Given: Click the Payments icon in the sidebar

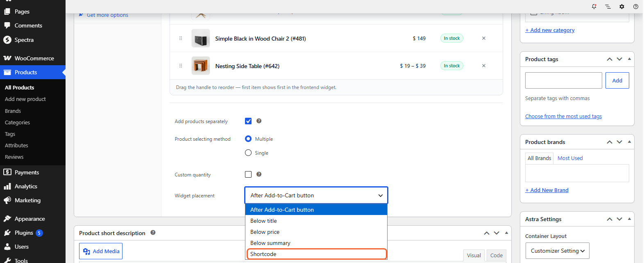Looking at the screenshot, I should [x=7, y=172].
